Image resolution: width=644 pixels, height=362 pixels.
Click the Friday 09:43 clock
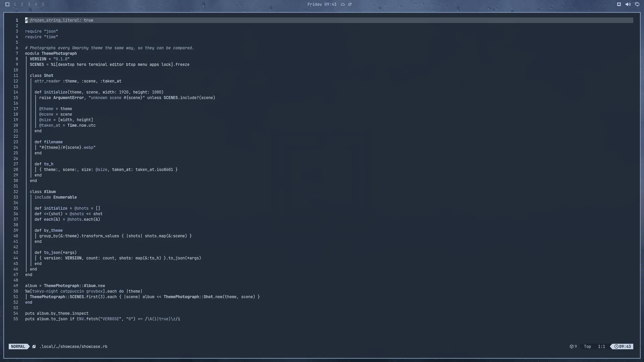click(x=322, y=4)
